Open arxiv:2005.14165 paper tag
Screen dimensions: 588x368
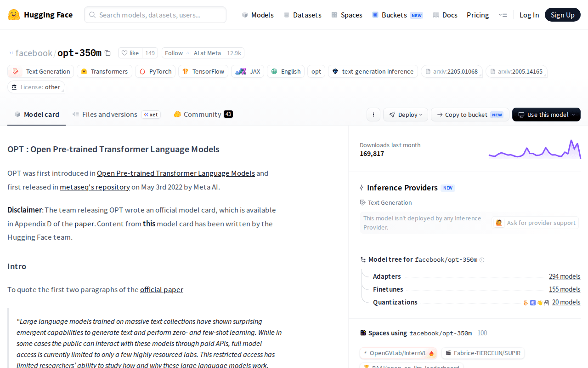tap(516, 71)
